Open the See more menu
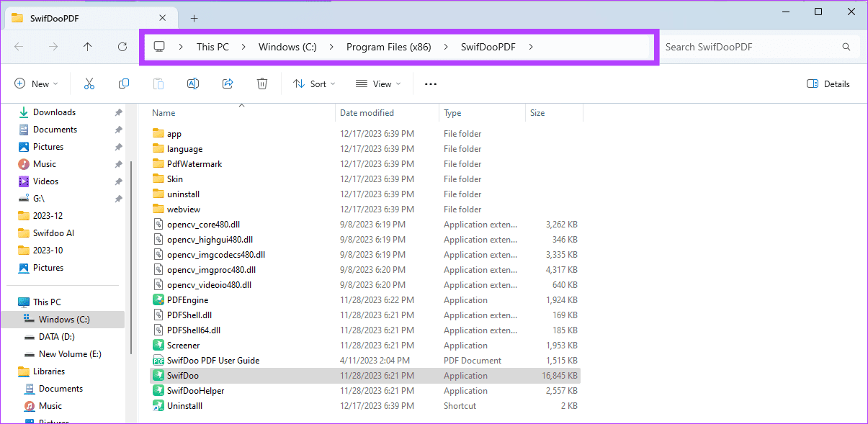Screen dimensions: 868x424 tap(430, 84)
